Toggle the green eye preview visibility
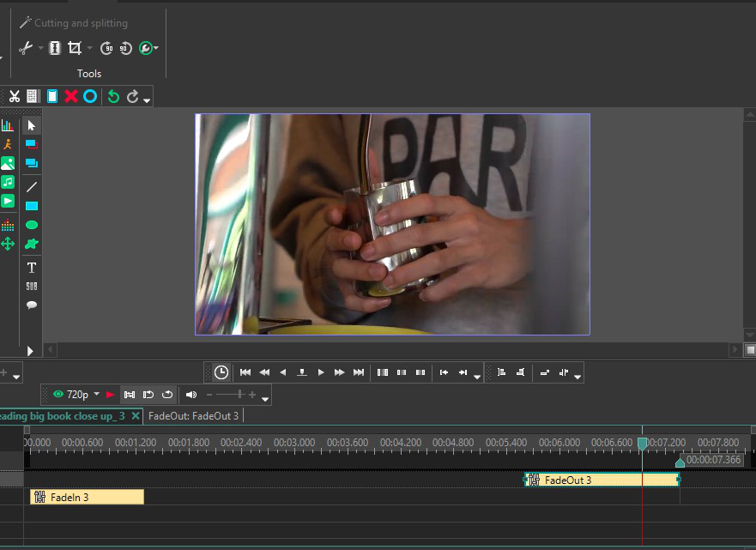Screen dimensions: 756x550 58,394
